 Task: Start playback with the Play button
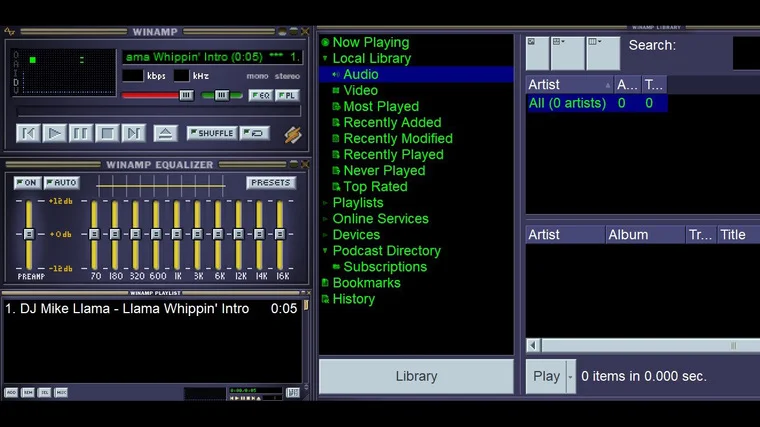[54, 133]
